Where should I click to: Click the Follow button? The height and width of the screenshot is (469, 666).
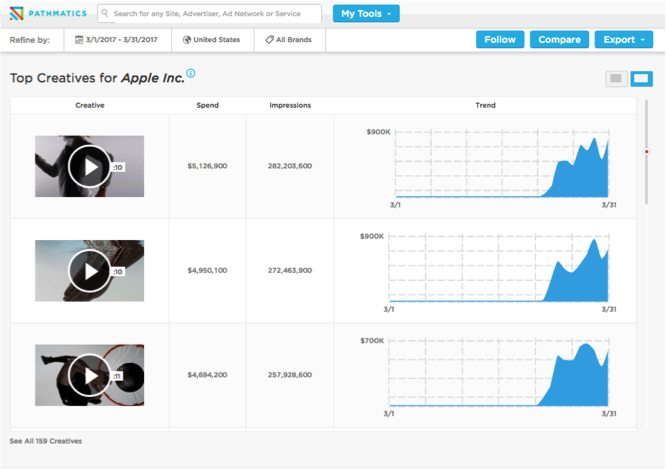500,40
